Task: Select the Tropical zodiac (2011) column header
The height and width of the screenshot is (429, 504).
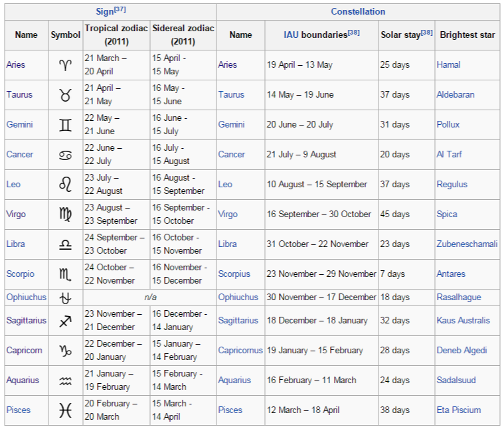Action: pyautogui.click(x=116, y=35)
